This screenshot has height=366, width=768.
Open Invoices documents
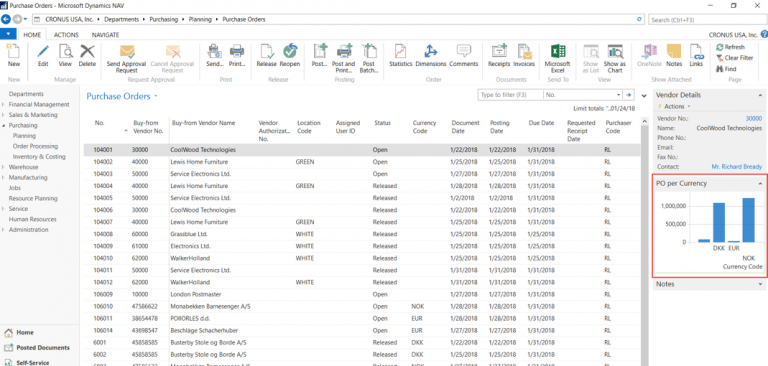pyautogui.click(x=525, y=55)
